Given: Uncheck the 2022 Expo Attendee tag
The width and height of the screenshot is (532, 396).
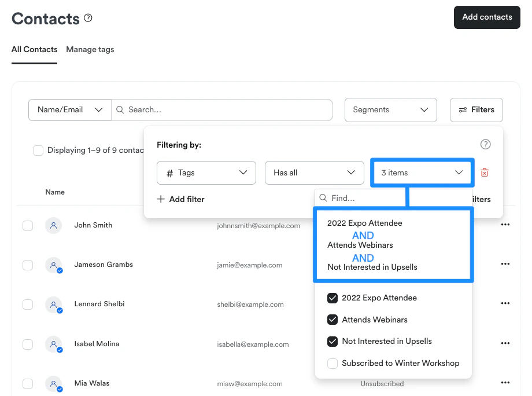Looking at the screenshot, I should coord(332,298).
